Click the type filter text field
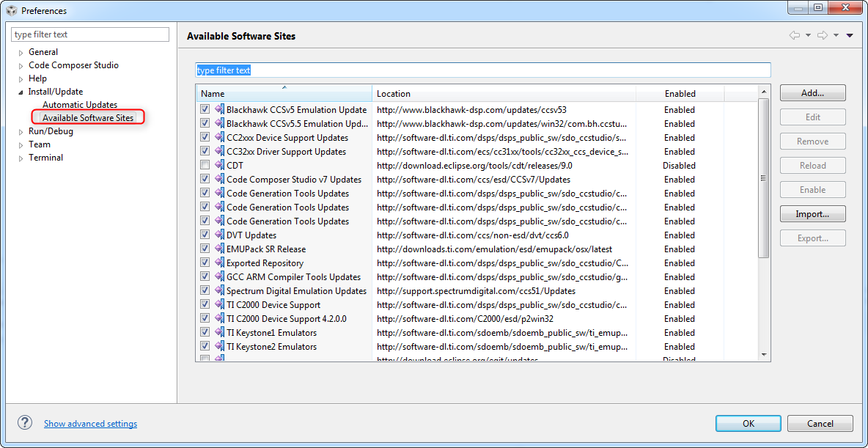This screenshot has width=868, height=448. coord(89,34)
